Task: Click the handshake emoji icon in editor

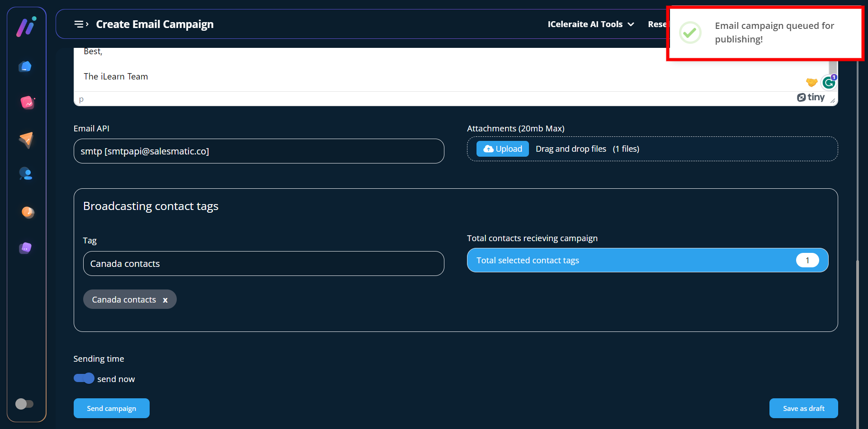Action: 811,82
